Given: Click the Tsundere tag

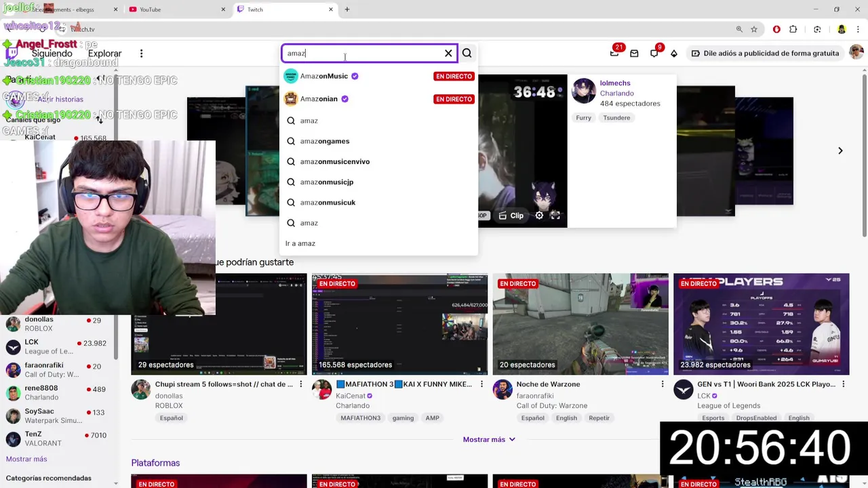Looking at the screenshot, I should click(616, 118).
